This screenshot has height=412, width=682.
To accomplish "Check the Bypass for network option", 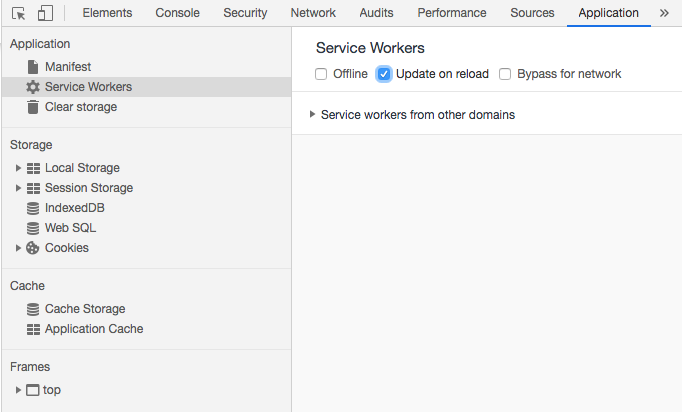I will (x=505, y=74).
